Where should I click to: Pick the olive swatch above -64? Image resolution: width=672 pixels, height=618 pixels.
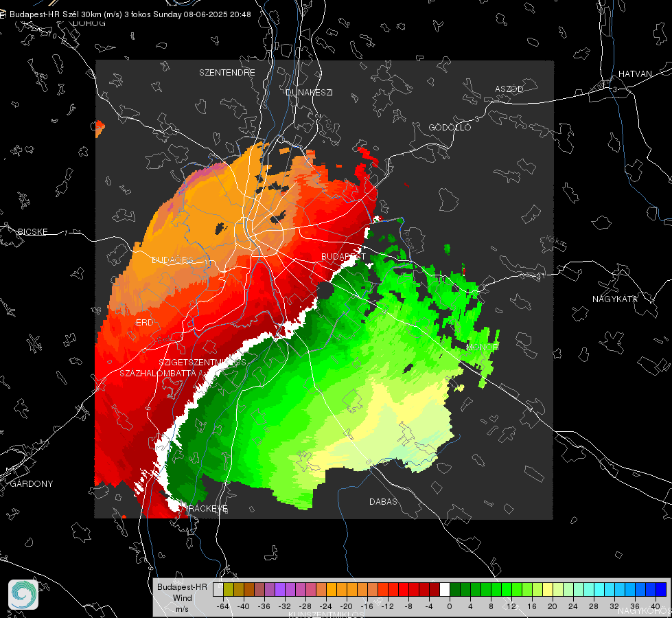tap(229, 589)
